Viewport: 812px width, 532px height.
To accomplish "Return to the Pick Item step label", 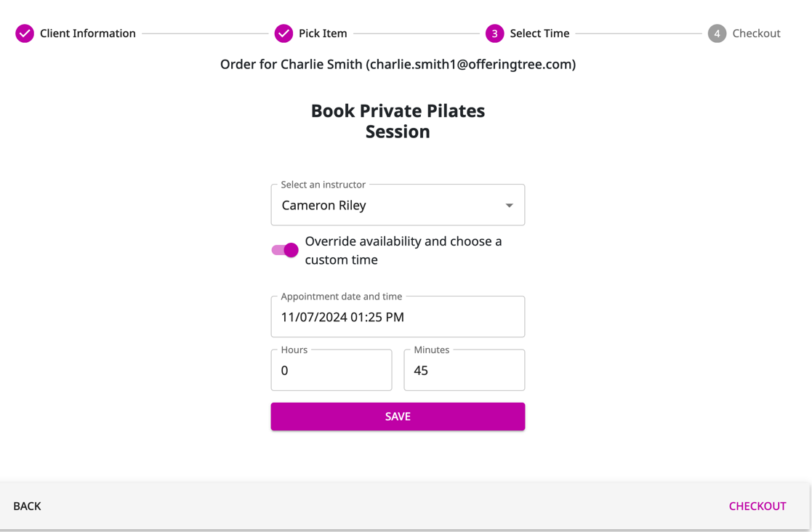I will pyautogui.click(x=323, y=33).
